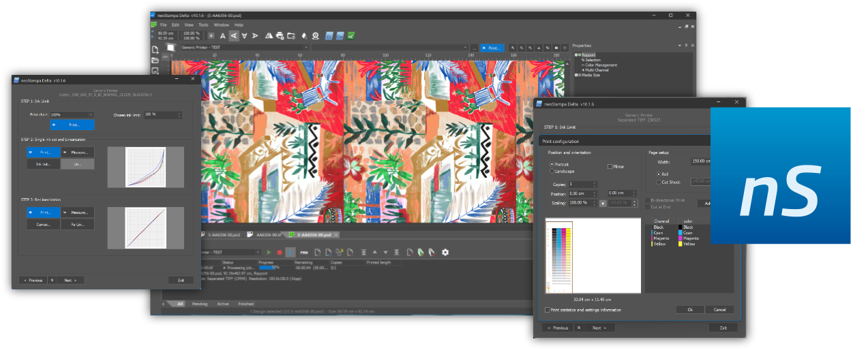Switch to the Pending queue tab
868x350 pixels.
pos(199,304)
